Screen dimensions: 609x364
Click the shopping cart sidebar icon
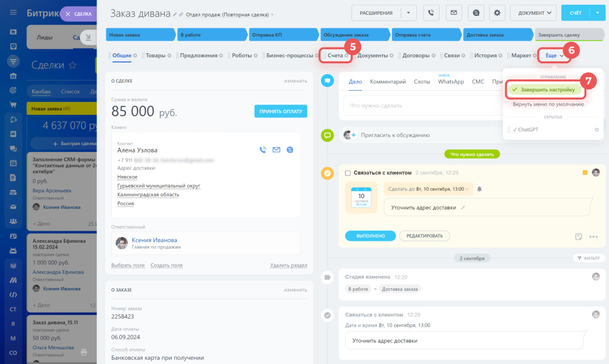pyautogui.click(x=13, y=105)
